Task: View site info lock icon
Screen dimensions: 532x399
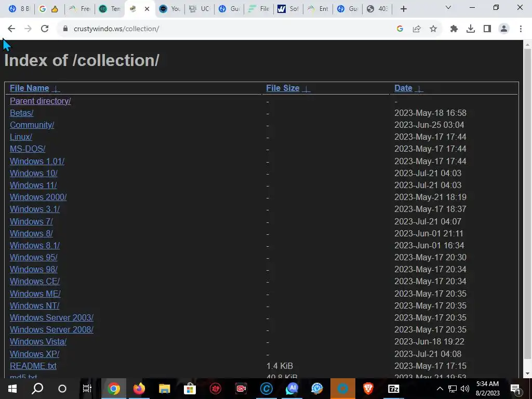Action: tap(65, 29)
